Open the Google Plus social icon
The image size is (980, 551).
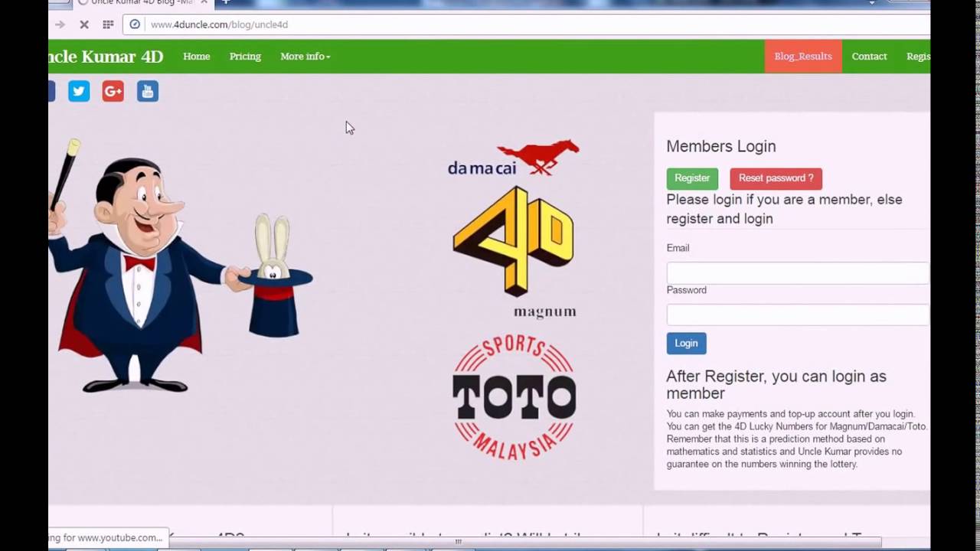(x=113, y=91)
